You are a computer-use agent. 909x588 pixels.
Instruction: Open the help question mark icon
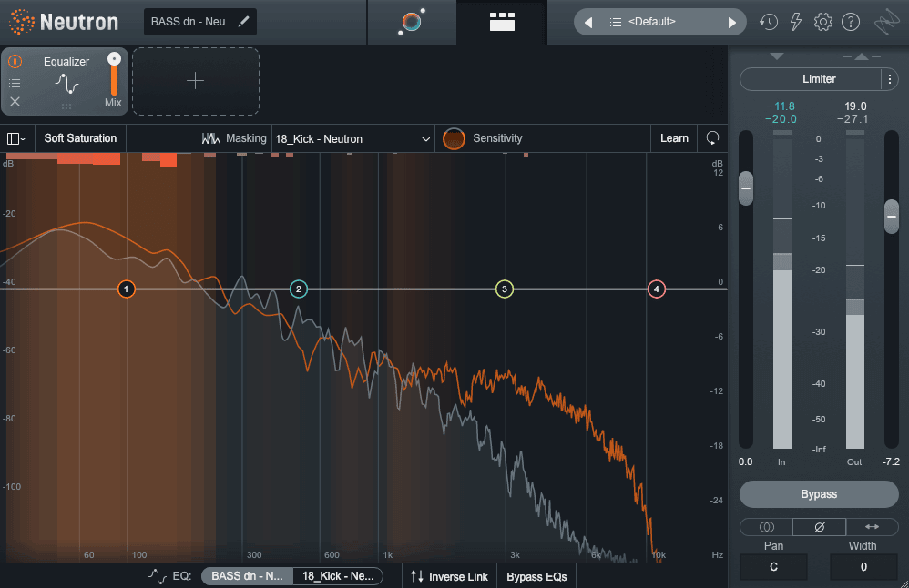851,22
